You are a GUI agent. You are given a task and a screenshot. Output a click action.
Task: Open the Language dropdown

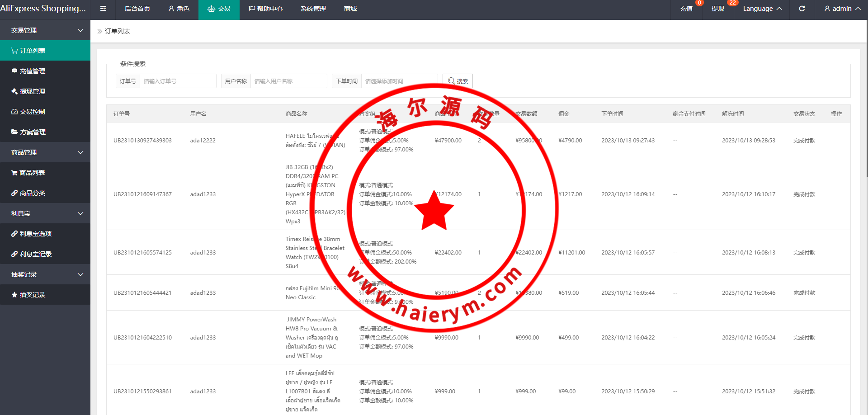point(762,9)
